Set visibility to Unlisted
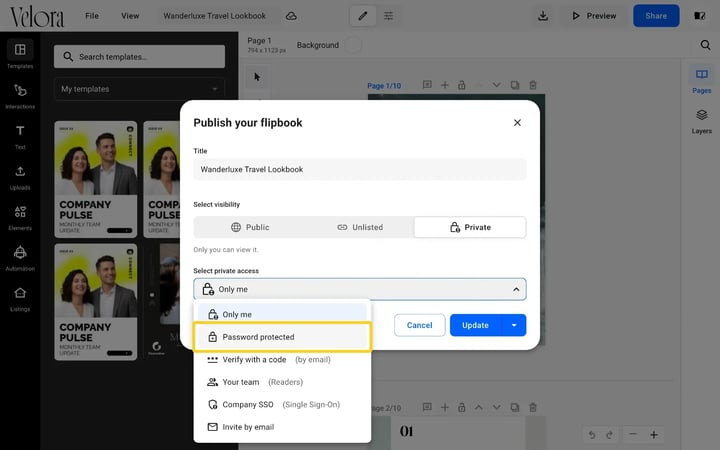 pos(360,227)
